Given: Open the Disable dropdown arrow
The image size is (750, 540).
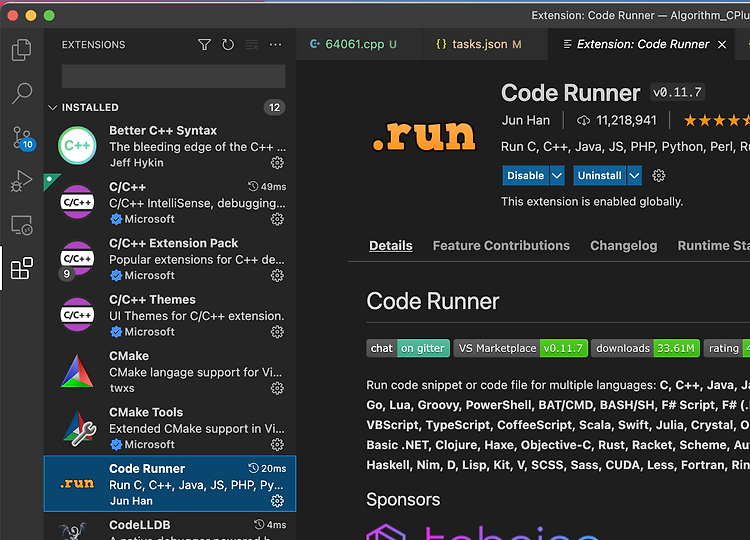Looking at the screenshot, I should (557, 176).
